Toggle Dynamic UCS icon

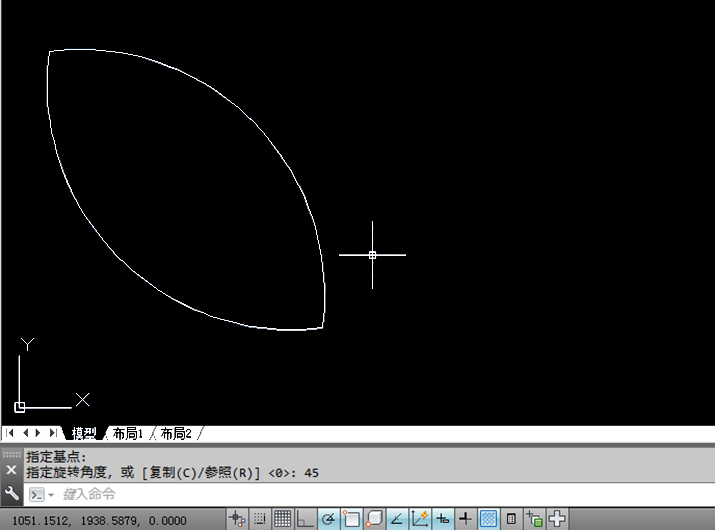click(x=420, y=519)
